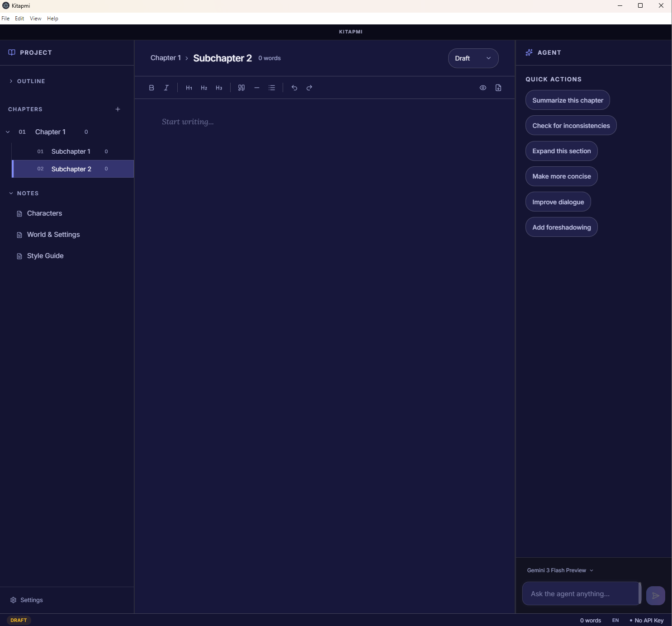Open the Draft status dropdown
This screenshot has height=626, width=672.
473,58
